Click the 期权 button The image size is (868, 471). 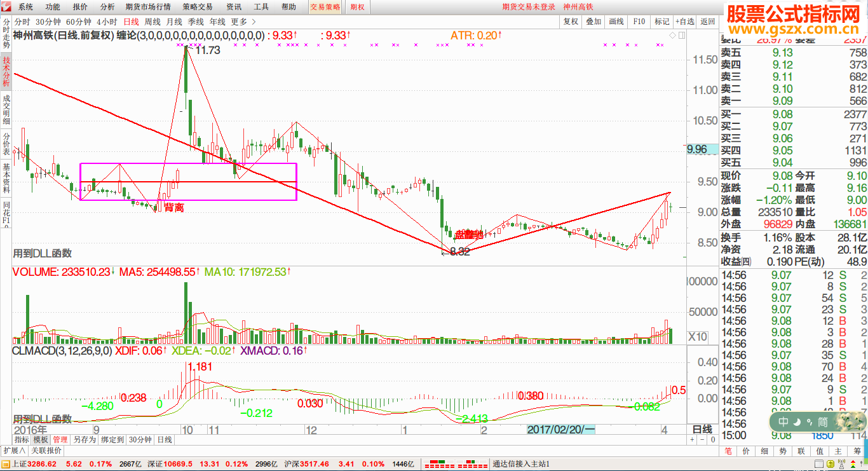pyautogui.click(x=358, y=7)
